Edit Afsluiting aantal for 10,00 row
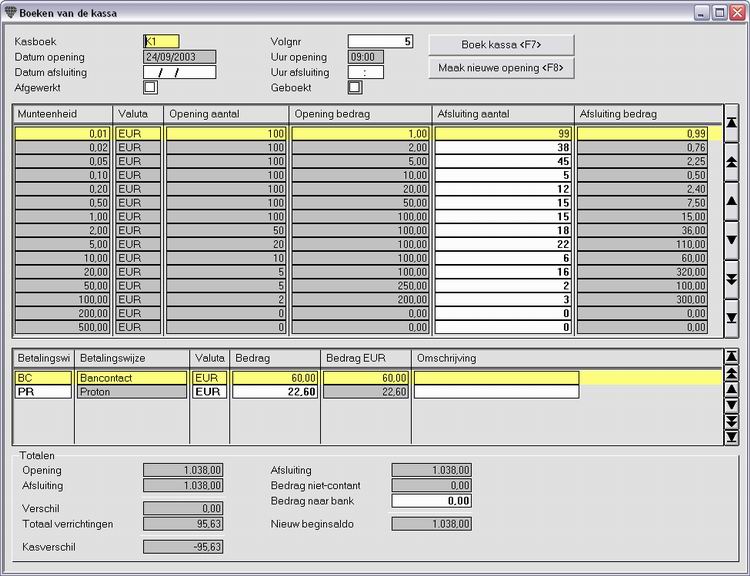This screenshot has width=750, height=576. pyautogui.click(x=503, y=258)
